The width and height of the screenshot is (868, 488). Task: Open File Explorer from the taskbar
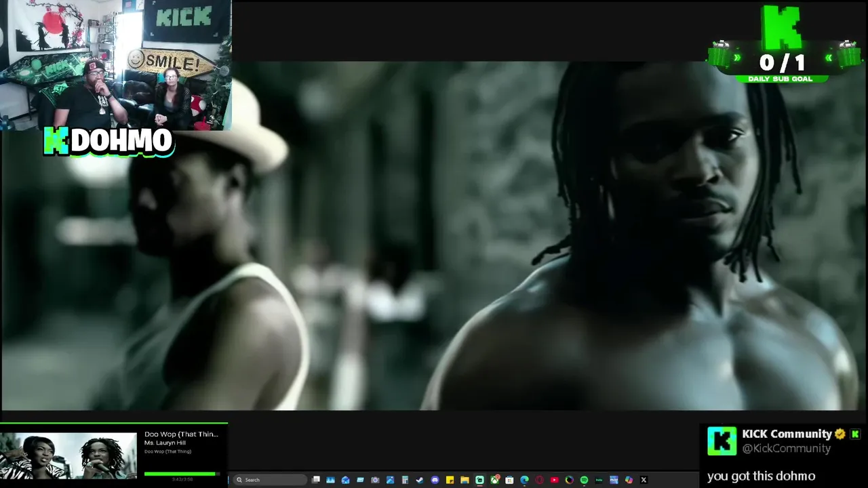465,480
